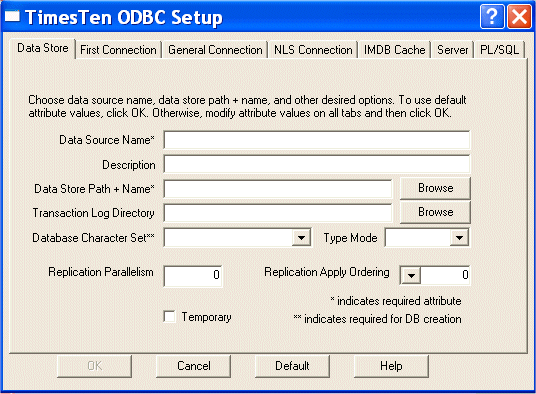Click the Cancel button
This screenshot has height=394, width=536.
pyautogui.click(x=193, y=366)
